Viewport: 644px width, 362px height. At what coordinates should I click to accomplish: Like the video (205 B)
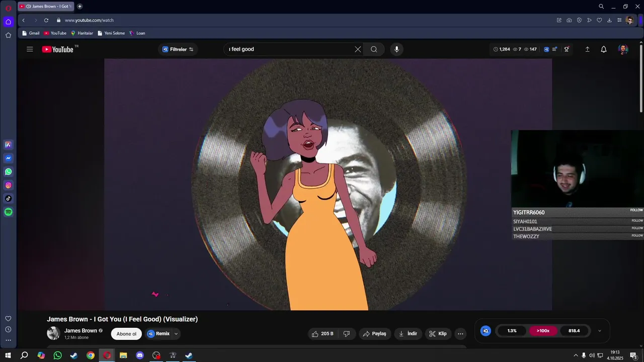tap(323, 334)
